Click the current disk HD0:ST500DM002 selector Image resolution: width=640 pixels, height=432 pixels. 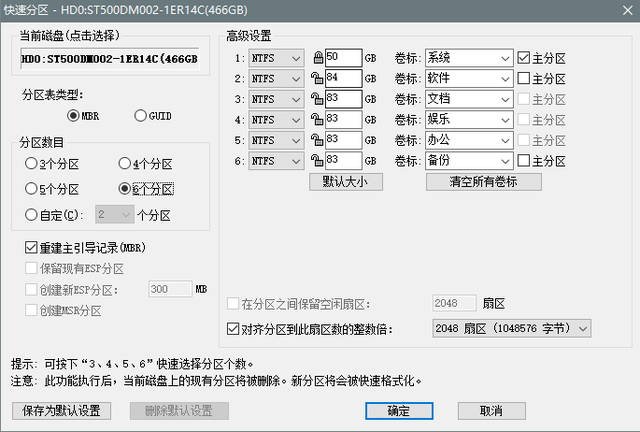(110, 59)
